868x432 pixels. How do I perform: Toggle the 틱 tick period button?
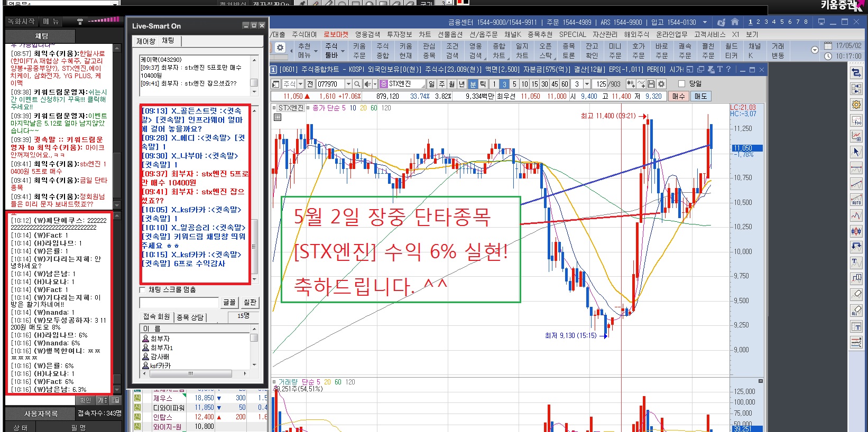483,84
